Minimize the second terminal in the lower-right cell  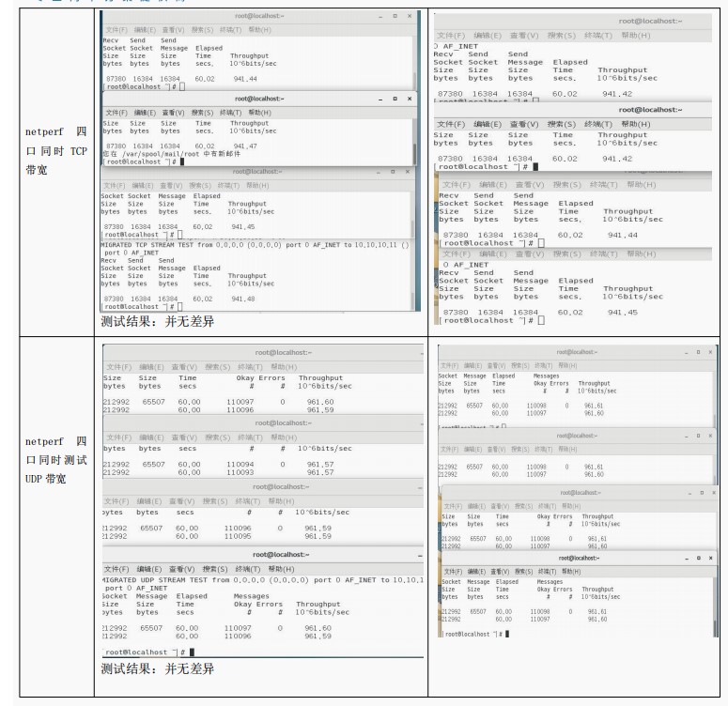[685, 436]
